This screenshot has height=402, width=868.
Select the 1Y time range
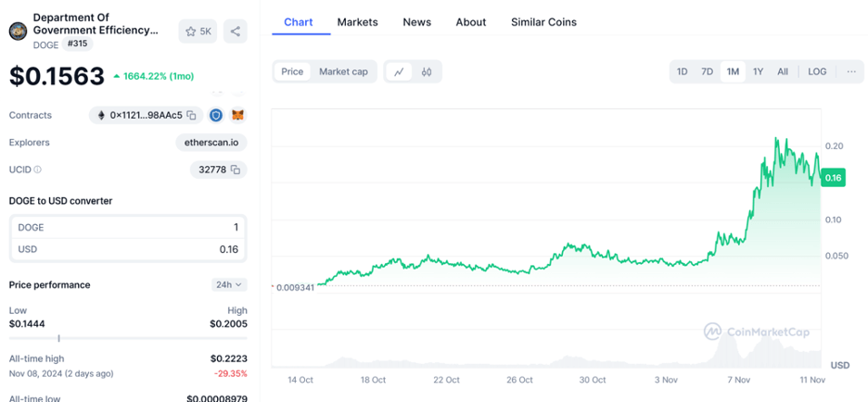758,71
